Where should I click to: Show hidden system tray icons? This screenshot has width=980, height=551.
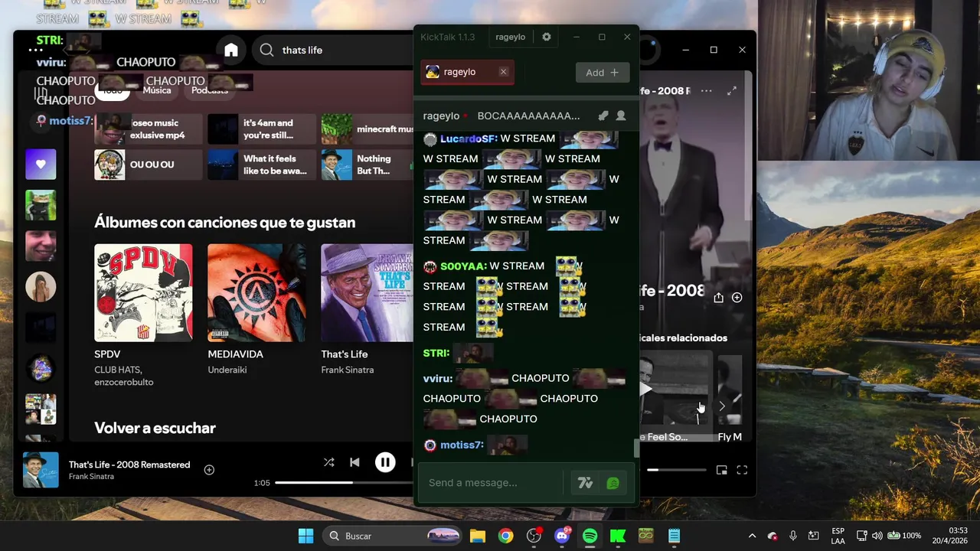pyautogui.click(x=752, y=536)
